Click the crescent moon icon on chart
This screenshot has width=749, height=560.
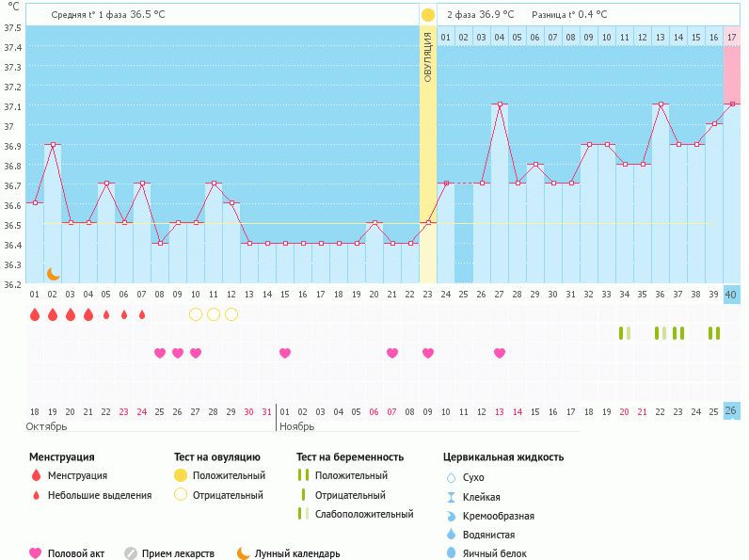click(54, 273)
